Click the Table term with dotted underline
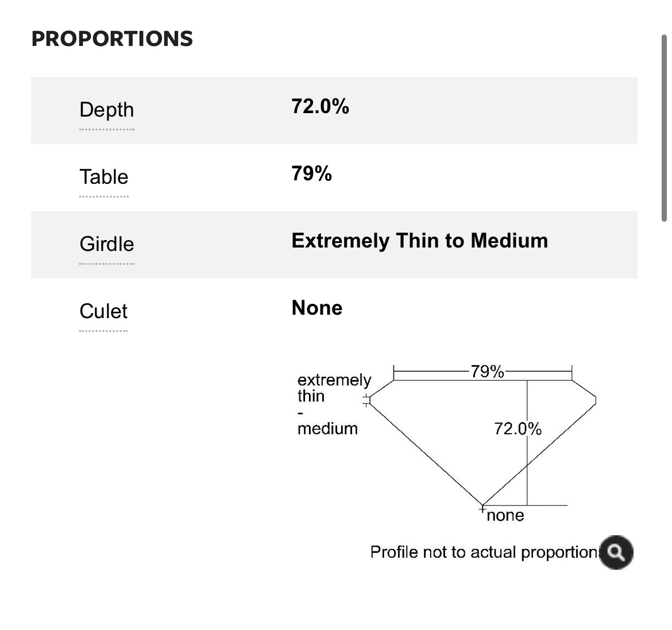The height and width of the screenshot is (630, 672). tap(103, 177)
